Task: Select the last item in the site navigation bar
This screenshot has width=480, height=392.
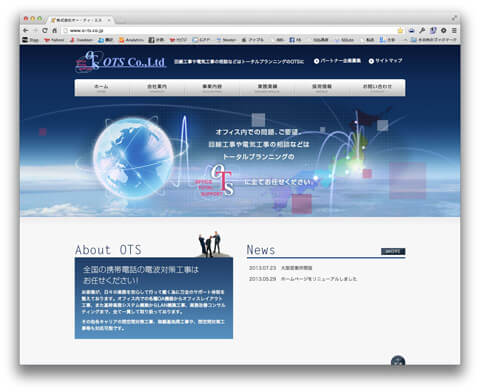Action: (x=377, y=88)
